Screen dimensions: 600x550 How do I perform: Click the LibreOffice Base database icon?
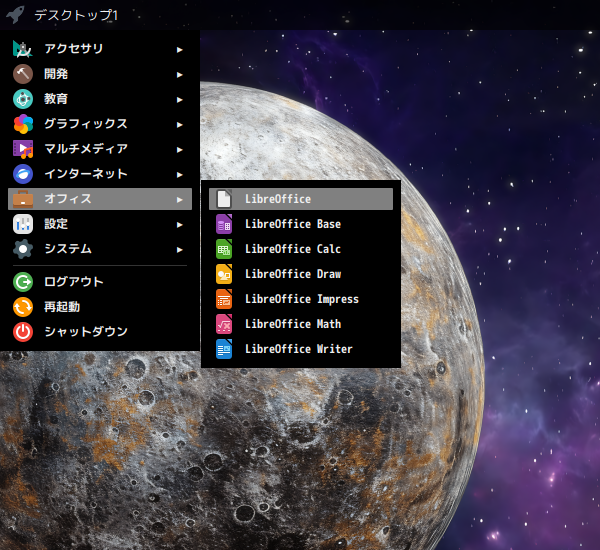(x=224, y=224)
